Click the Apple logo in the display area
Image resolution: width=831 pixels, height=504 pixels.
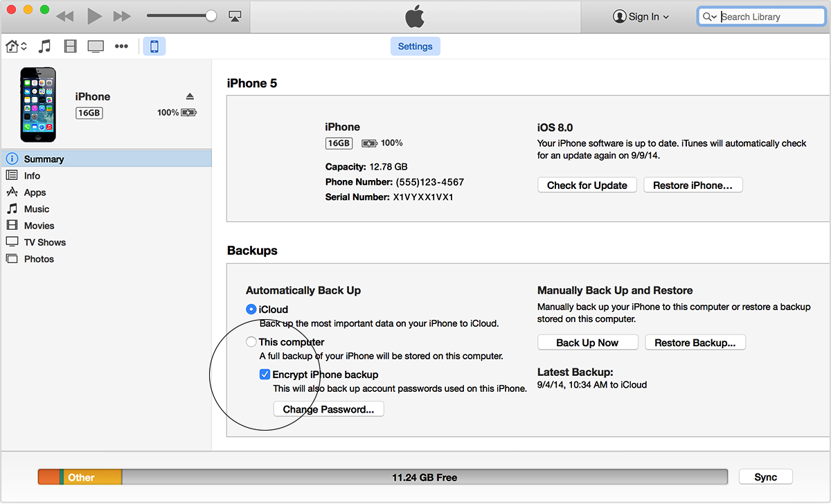(x=414, y=16)
